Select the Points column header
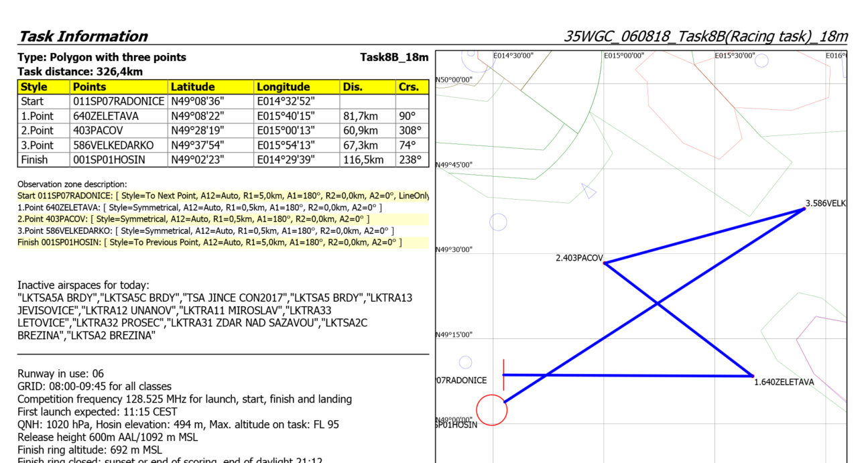Screen dimensions: 868x463 click(x=89, y=87)
